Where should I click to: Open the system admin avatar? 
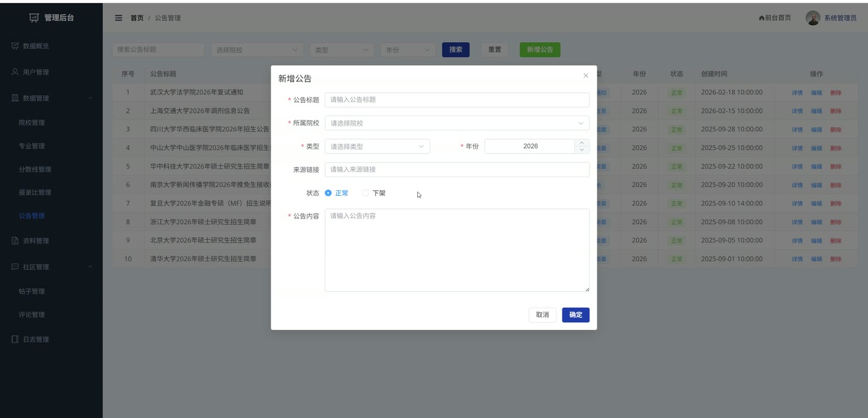(813, 17)
